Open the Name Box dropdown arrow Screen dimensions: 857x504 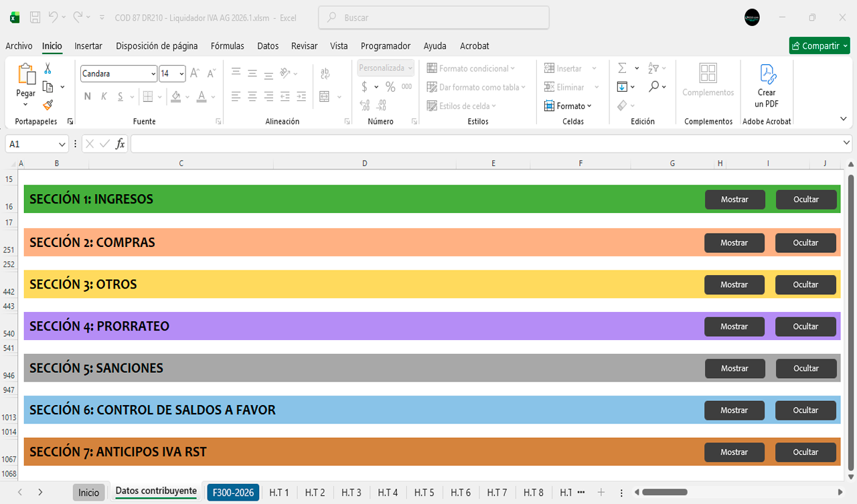[62, 144]
